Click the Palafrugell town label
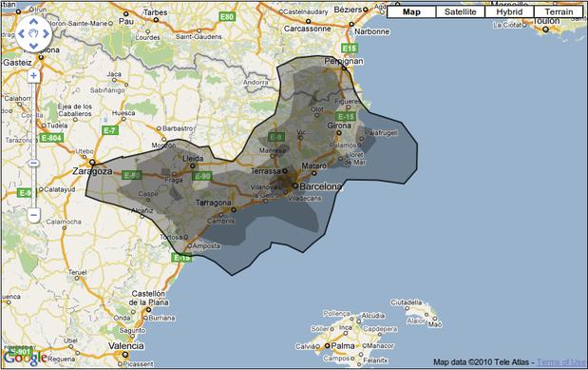The image size is (588, 370). point(381,133)
